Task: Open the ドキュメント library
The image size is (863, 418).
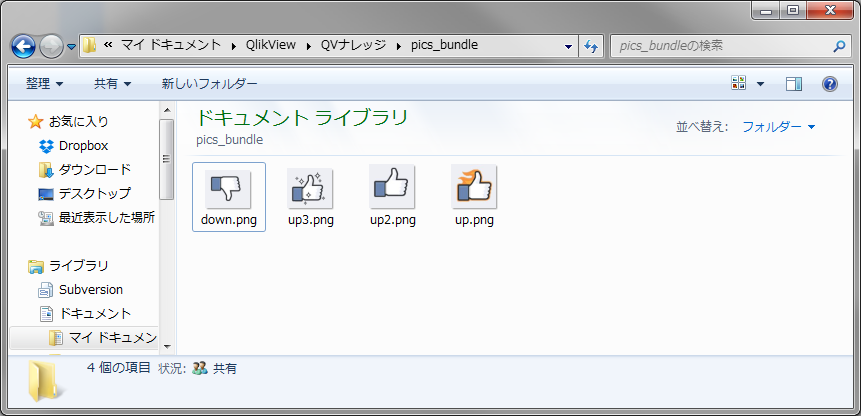Action: point(95,313)
